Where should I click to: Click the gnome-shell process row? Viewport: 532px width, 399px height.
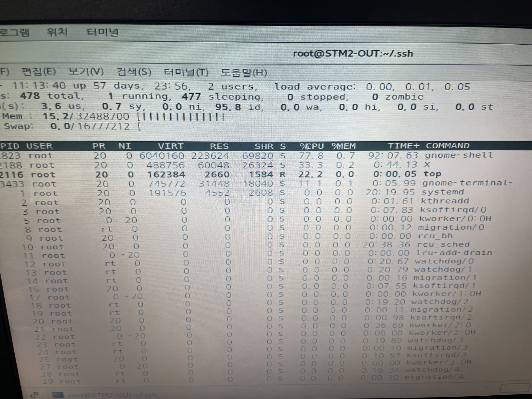459,155
